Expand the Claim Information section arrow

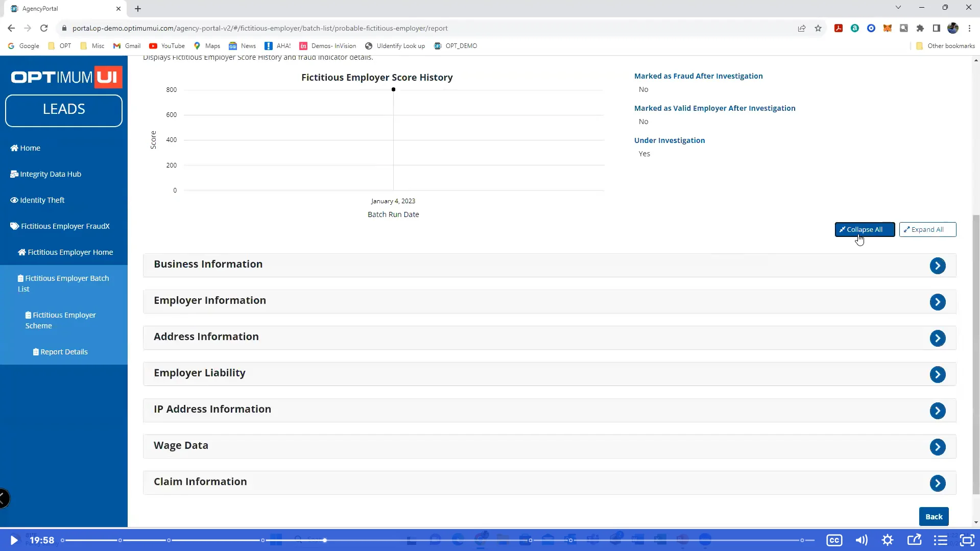point(938,483)
